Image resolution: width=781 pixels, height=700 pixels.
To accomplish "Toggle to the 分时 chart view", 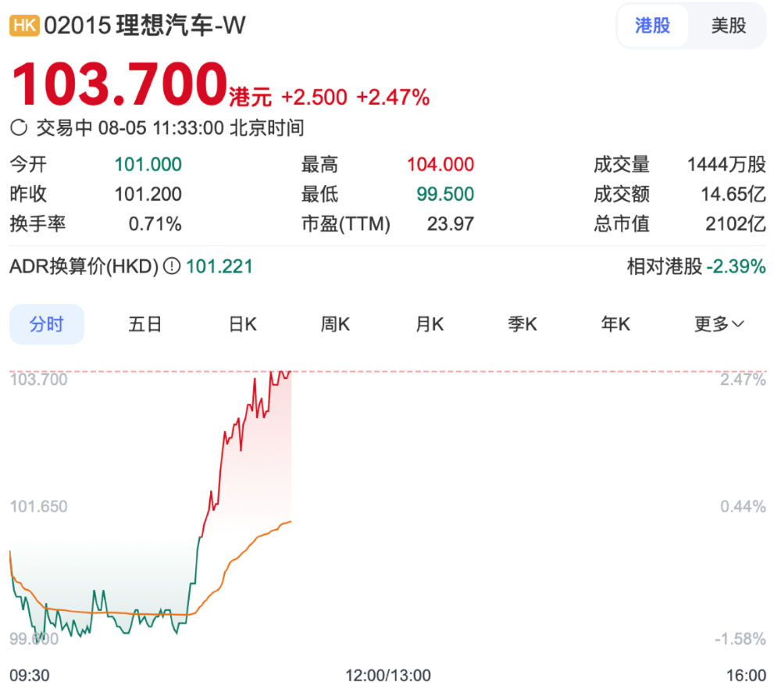I will 47,324.
